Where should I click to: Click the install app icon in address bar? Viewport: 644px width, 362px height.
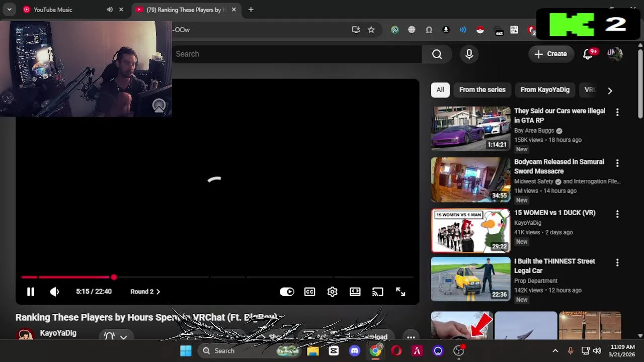pos(356,30)
